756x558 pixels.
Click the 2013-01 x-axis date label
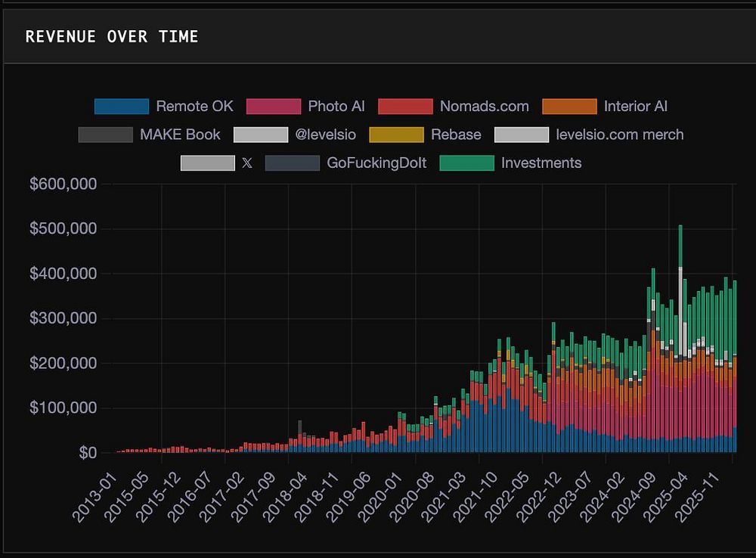coord(94,497)
